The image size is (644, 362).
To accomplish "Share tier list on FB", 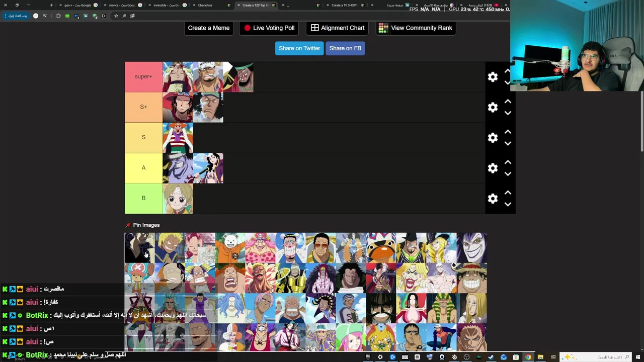I will [x=345, y=48].
